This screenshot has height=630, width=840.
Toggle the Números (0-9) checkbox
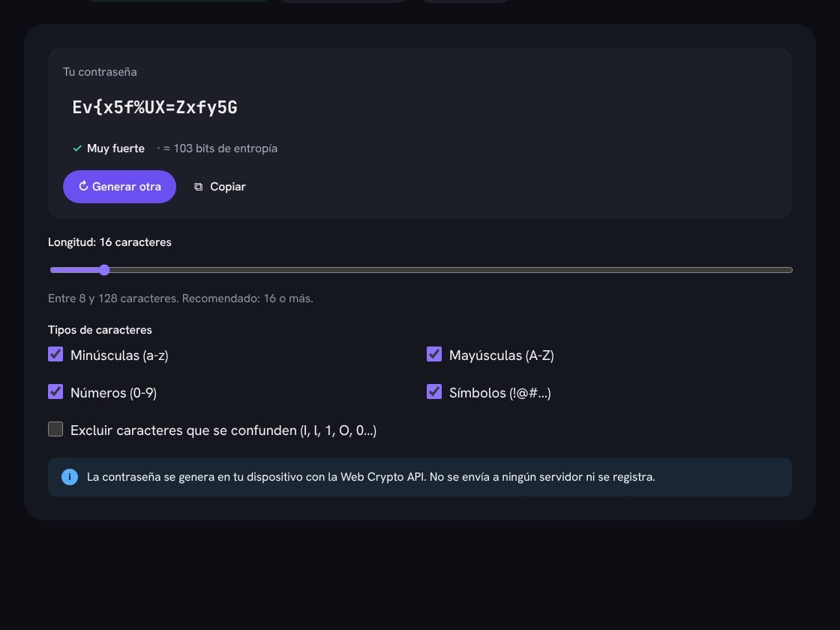click(55, 391)
